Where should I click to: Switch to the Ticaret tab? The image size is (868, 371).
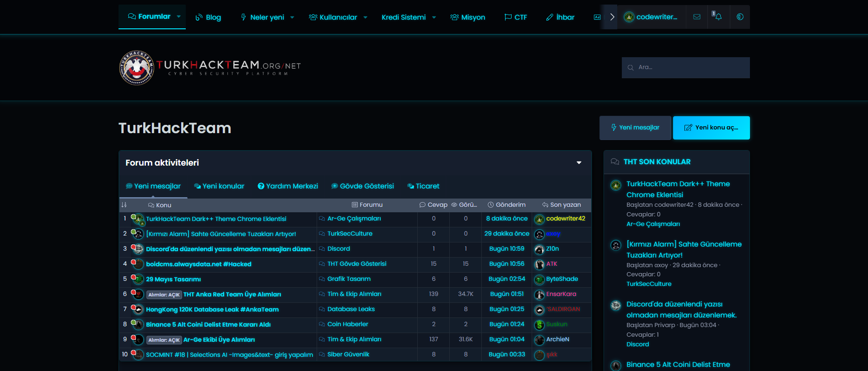[x=423, y=186]
